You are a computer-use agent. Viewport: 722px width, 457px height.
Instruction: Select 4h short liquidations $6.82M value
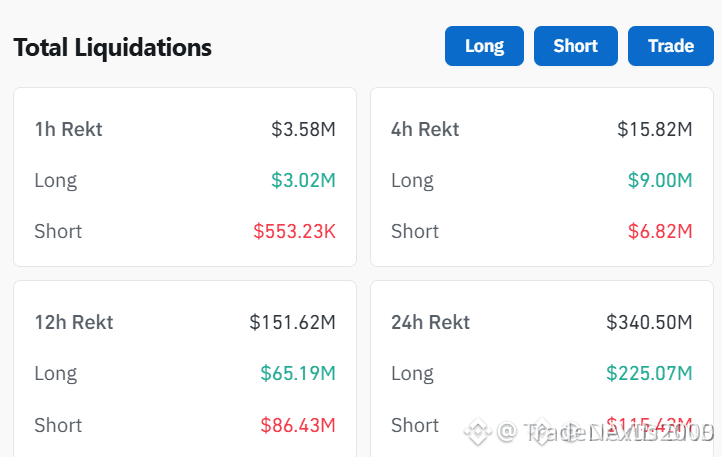[x=660, y=231]
